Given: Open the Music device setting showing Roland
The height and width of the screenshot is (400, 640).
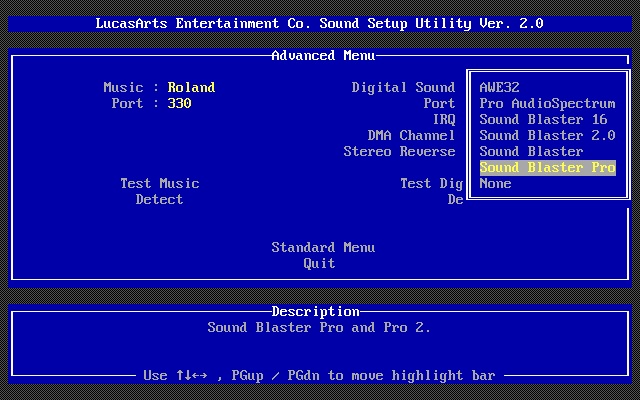Looking at the screenshot, I should 191,87.
